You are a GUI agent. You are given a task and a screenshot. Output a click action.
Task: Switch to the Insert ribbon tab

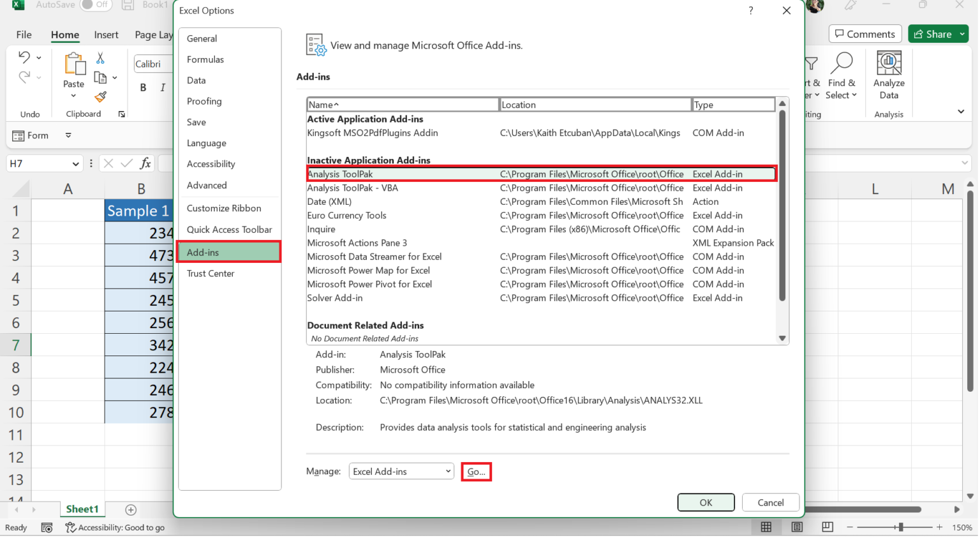click(106, 34)
